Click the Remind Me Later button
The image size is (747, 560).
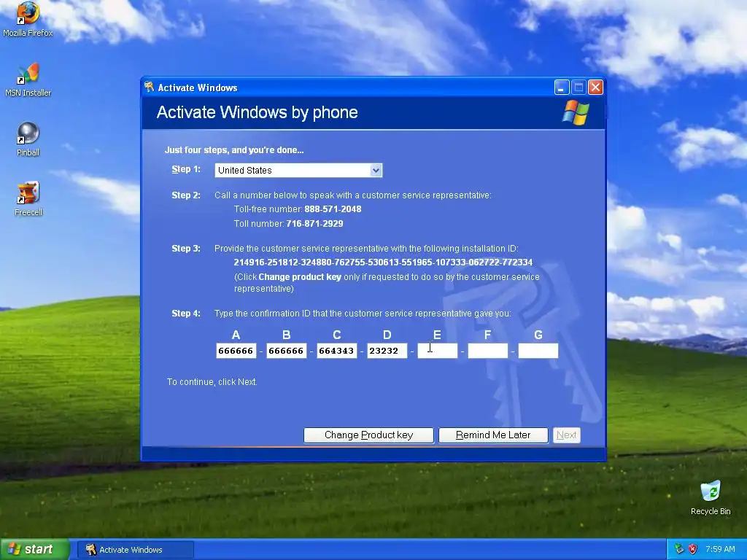click(x=493, y=435)
